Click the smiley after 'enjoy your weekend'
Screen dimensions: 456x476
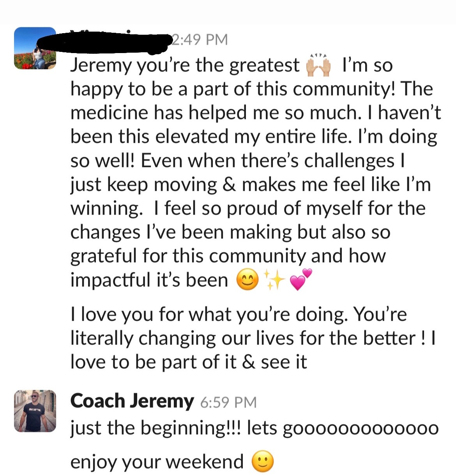pyautogui.click(x=263, y=462)
